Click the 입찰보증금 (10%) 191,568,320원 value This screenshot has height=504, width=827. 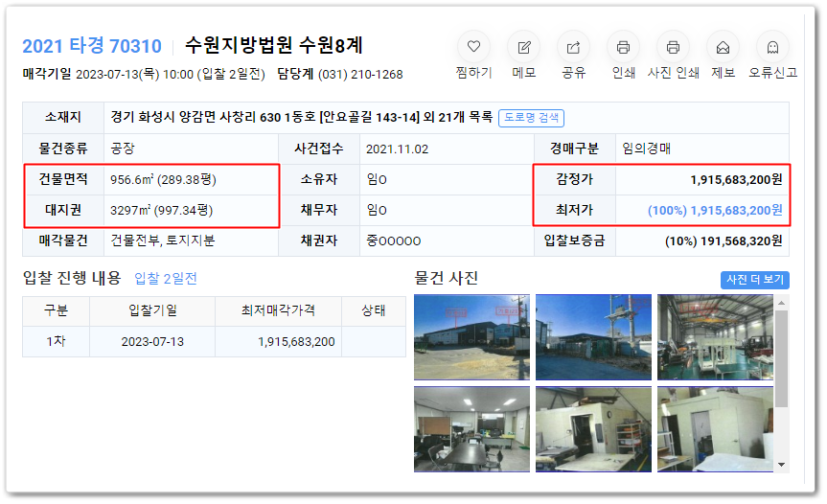tap(724, 241)
